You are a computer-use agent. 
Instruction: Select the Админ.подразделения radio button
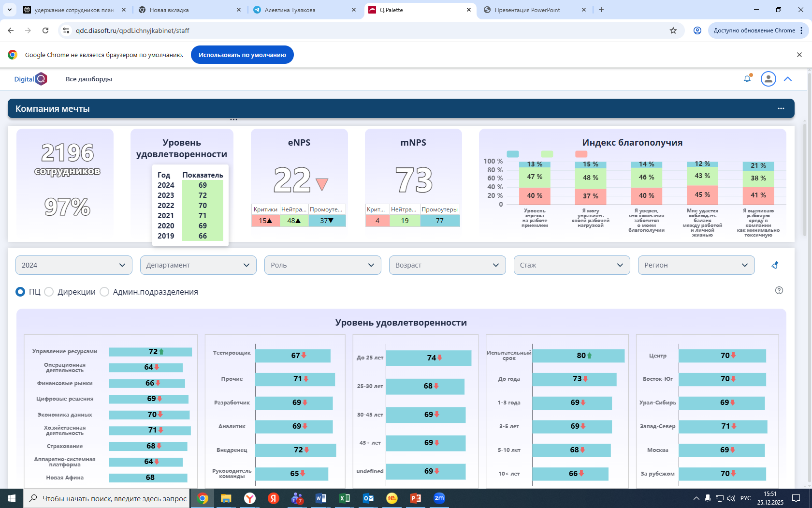tap(104, 292)
